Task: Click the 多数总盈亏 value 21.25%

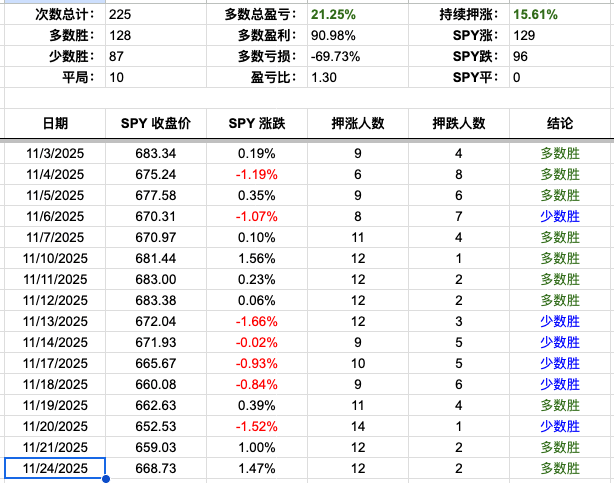Action: [358, 14]
